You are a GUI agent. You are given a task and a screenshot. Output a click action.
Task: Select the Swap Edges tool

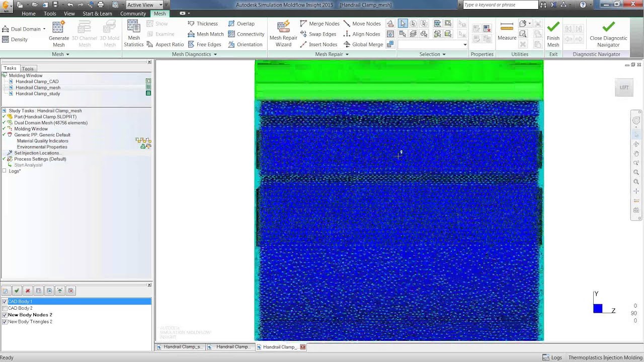click(318, 34)
